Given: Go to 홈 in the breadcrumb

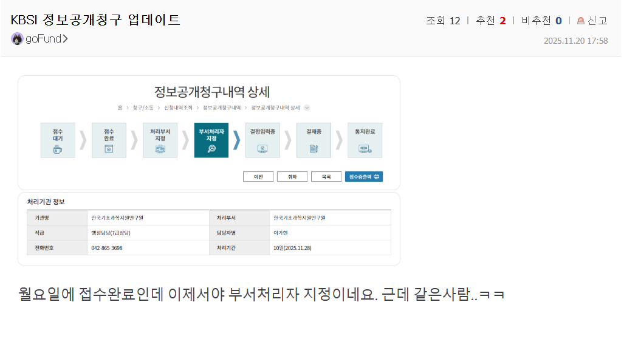Looking at the screenshot, I should pos(120,108).
